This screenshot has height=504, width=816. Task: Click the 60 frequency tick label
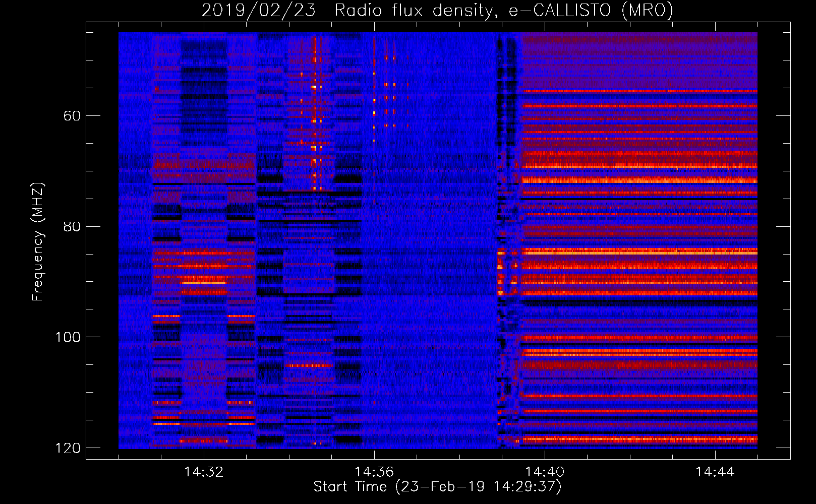(x=72, y=116)
